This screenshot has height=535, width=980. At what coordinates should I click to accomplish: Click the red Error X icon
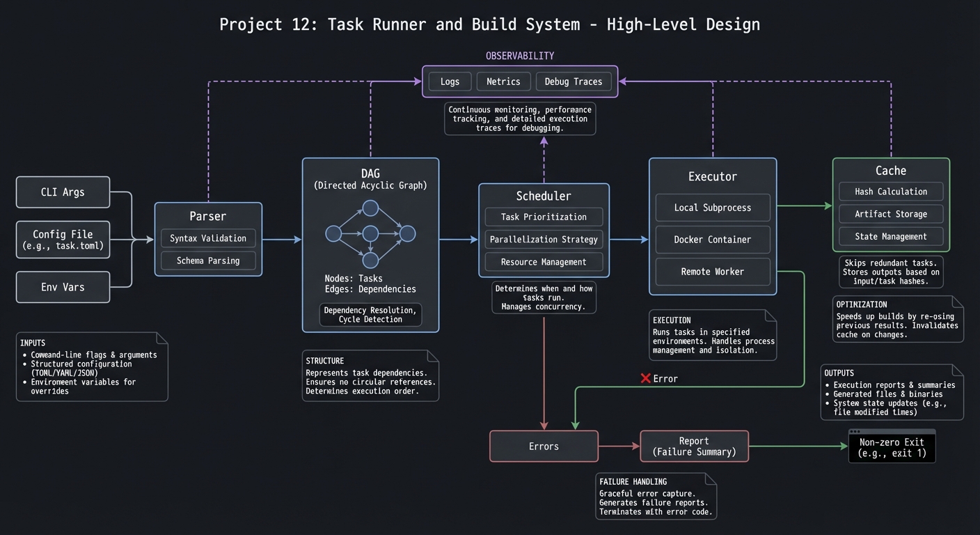[x=645, y=378]
